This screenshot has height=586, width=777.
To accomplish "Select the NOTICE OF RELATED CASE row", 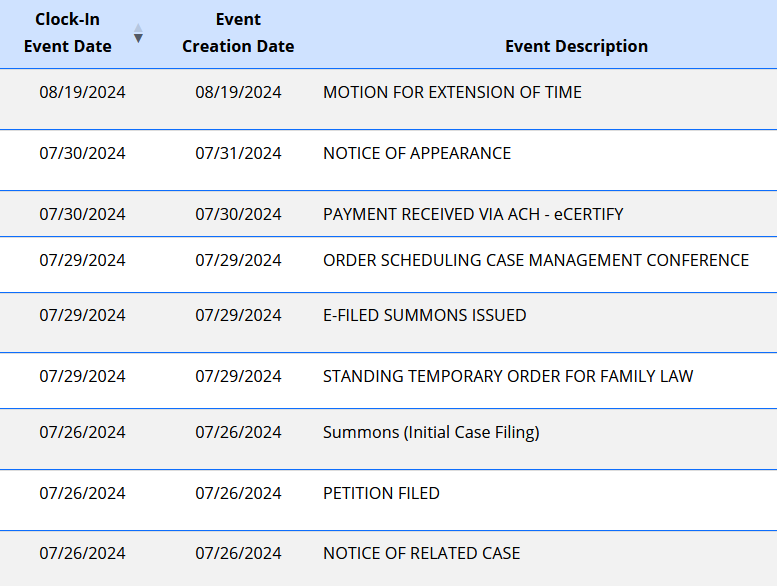I will [x=421, y=554].
